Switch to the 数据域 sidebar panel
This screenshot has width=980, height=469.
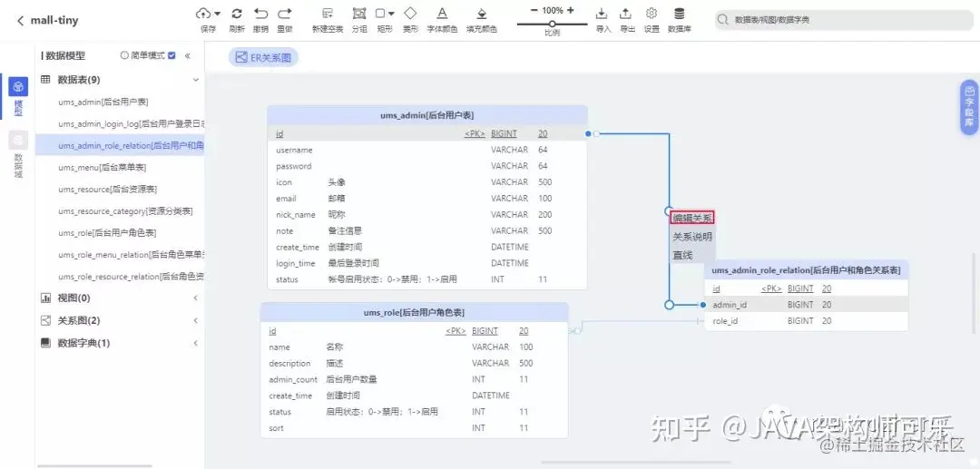pos(18,155)
